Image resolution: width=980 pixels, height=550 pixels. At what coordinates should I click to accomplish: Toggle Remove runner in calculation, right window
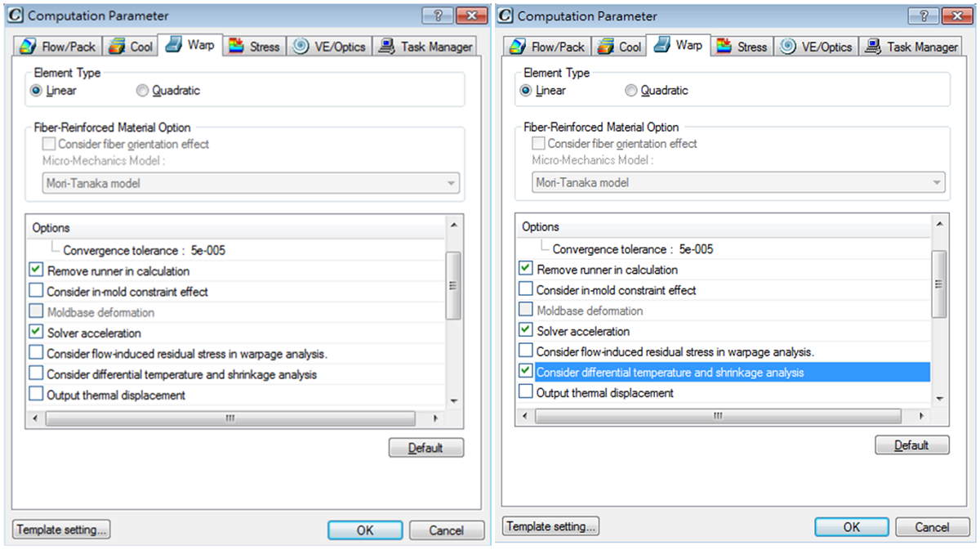click(x=526, y=267)
